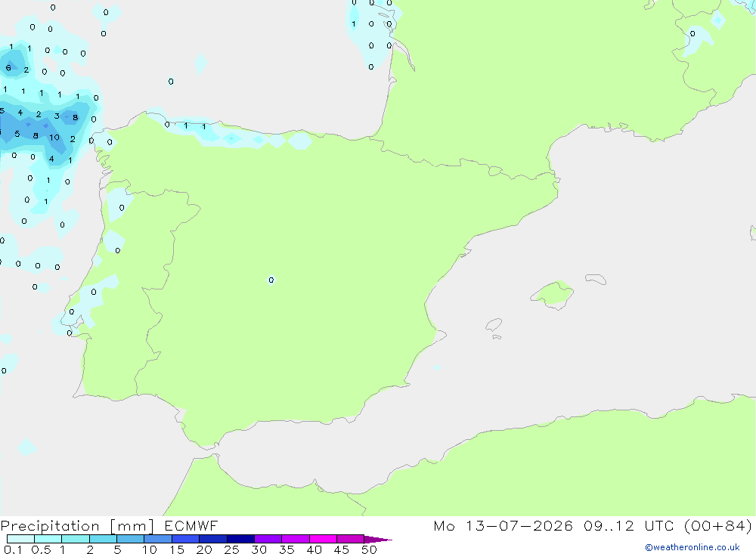The height and width of the screenshot is (554, 756).
Task: Choose the 10–15 mm legend color swatch
Action: (158, 539)
